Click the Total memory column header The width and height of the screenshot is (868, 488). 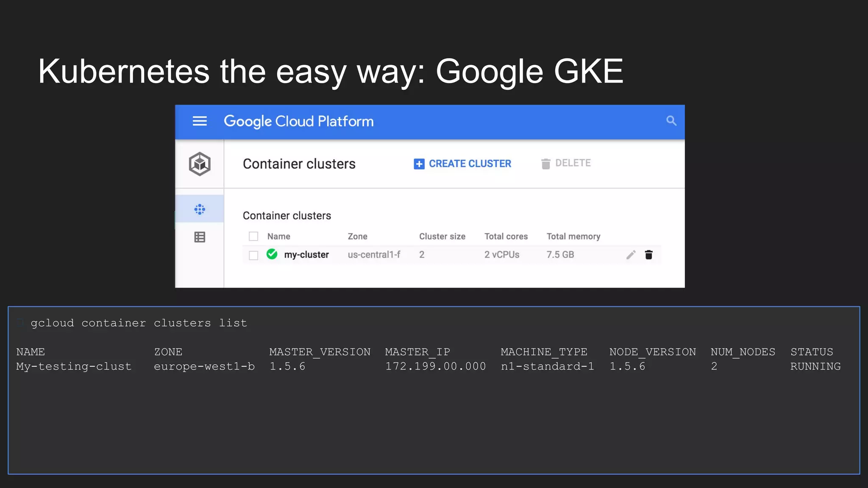point(573,236)
